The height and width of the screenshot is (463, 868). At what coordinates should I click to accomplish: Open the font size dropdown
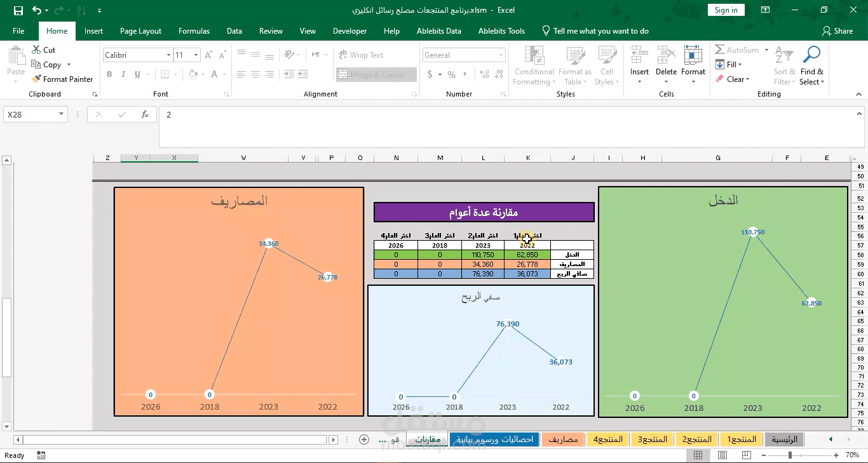click(194, 55)
